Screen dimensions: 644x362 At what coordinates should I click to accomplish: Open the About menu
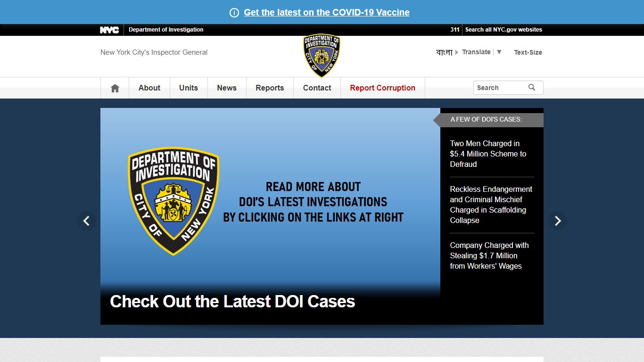click(x=149, y=88)
